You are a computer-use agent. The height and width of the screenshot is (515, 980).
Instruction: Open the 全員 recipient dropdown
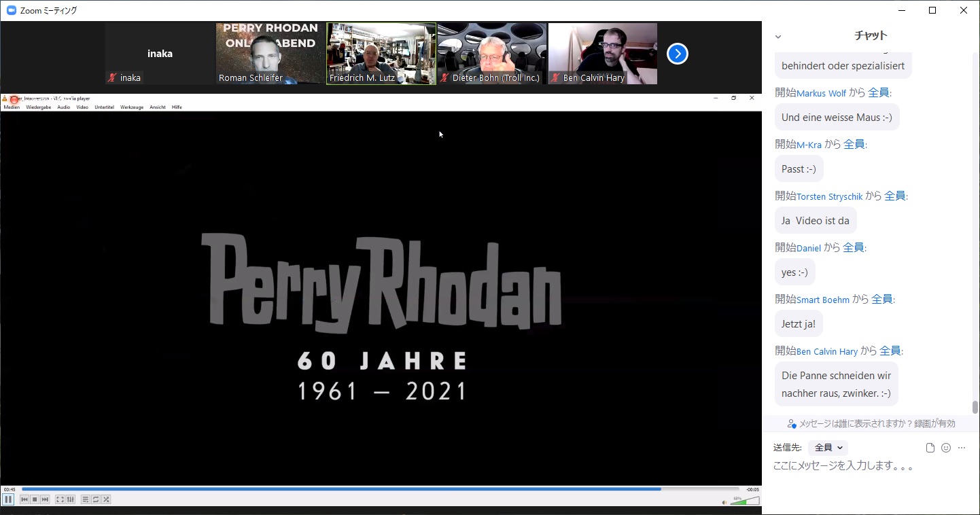coord(828,448)
